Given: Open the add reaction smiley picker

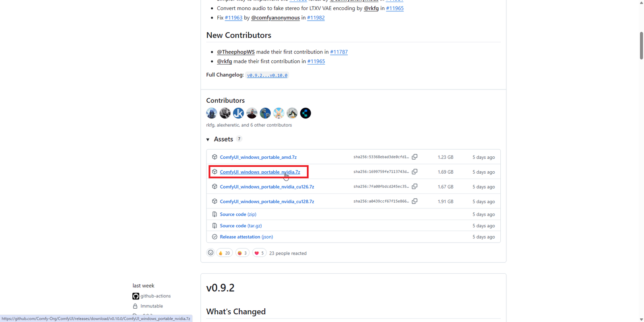Looking at the screenshot, I should click(211, 253).
